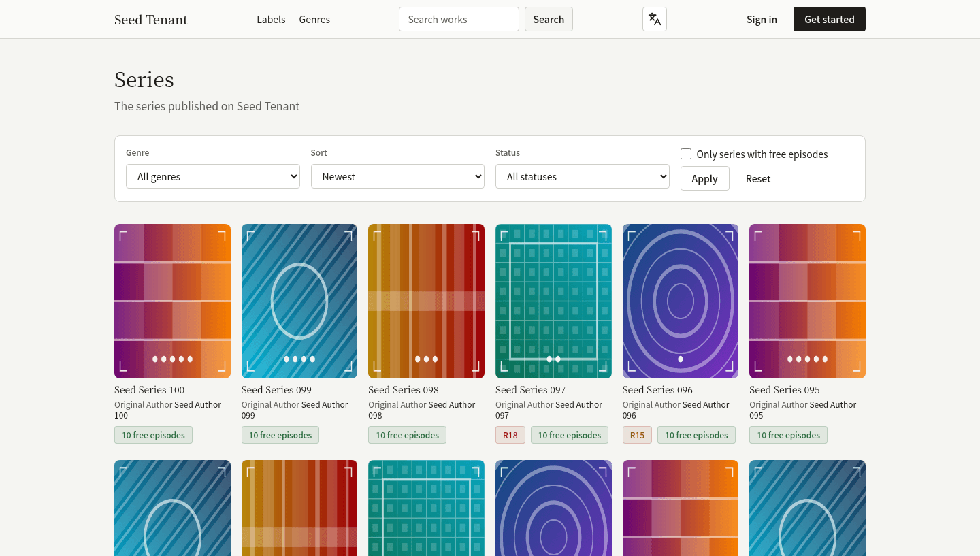This screenshot has width=980, height=556.
Task: Click 10 free episodes badge under Seed Series 097
Action: (570, 435)
